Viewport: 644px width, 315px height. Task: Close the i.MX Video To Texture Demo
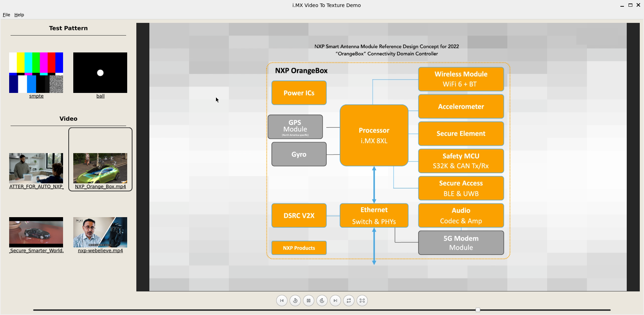[638, 5]
